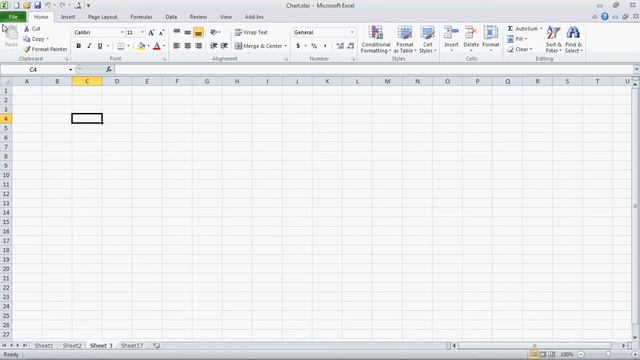Open Excel Help question mark icon
640x360 pixels.
point(604,16)
